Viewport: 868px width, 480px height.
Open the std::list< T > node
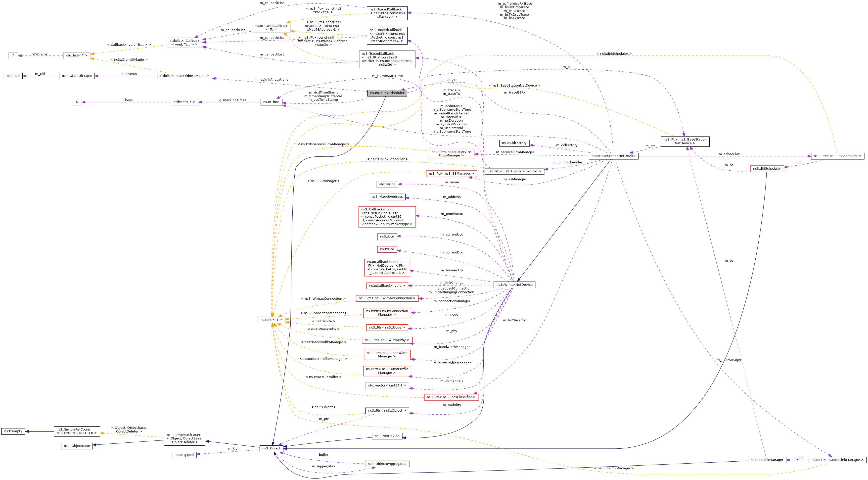(77, 56)
